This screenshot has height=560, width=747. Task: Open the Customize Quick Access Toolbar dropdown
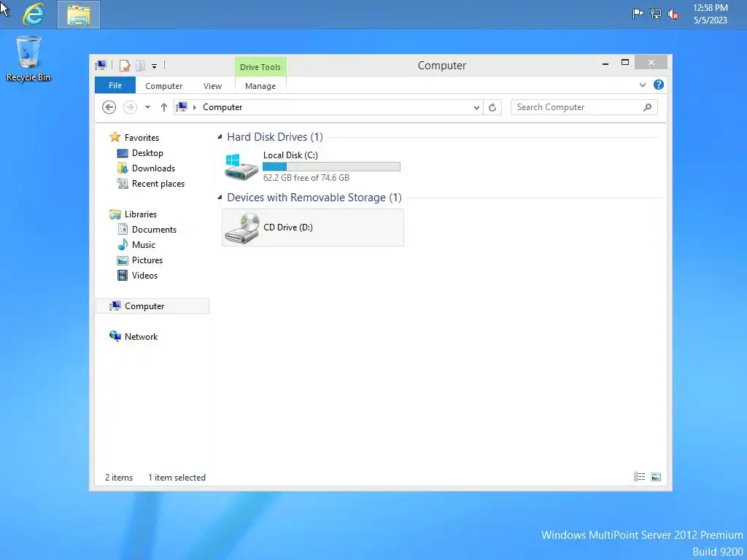pos(155,66)
